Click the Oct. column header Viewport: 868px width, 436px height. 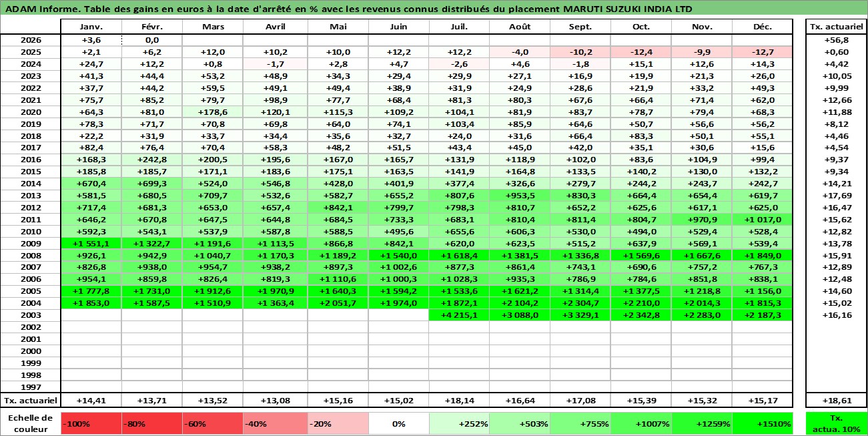click(x=641, y=27)
